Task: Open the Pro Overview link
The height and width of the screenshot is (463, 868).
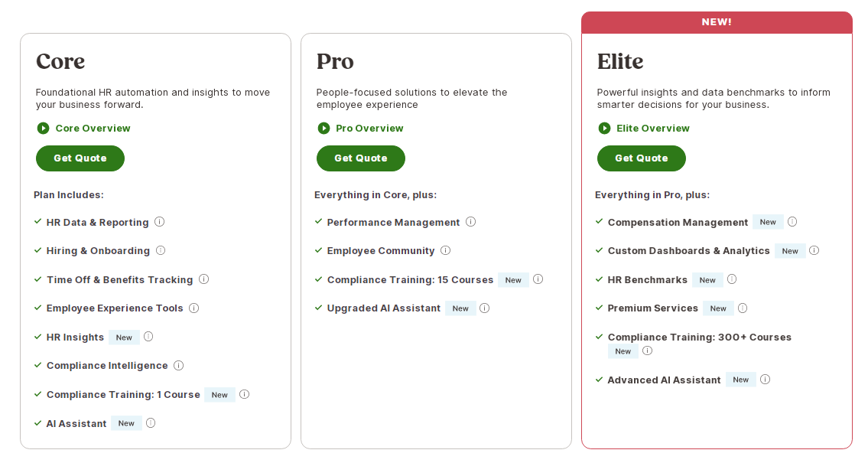Action: point(361,129)
